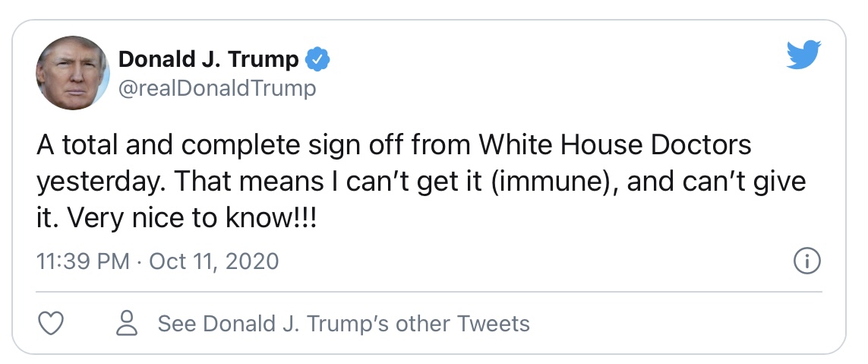This screenshot has height=364, width=868.
Task: Open the Donald J. Trump display name
Action: tap(209, 59)
